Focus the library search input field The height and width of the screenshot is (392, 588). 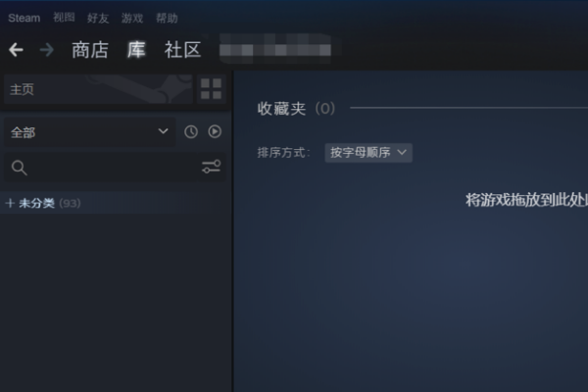[x=115, y=168]
